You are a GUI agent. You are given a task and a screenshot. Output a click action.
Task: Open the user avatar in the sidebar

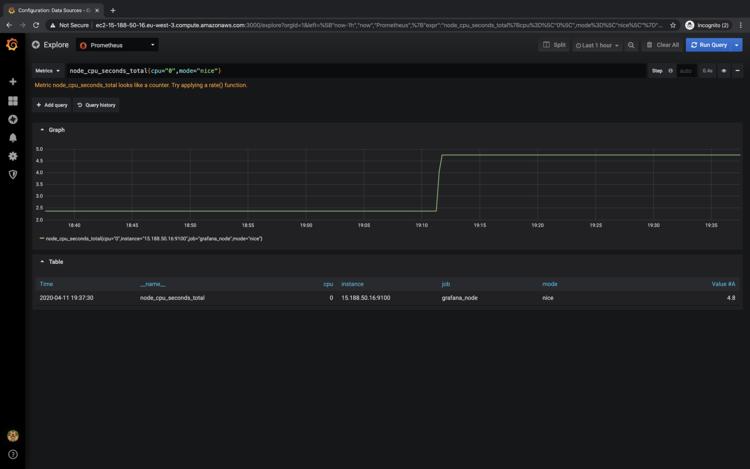pyautogui.click(x=12, y=436)
